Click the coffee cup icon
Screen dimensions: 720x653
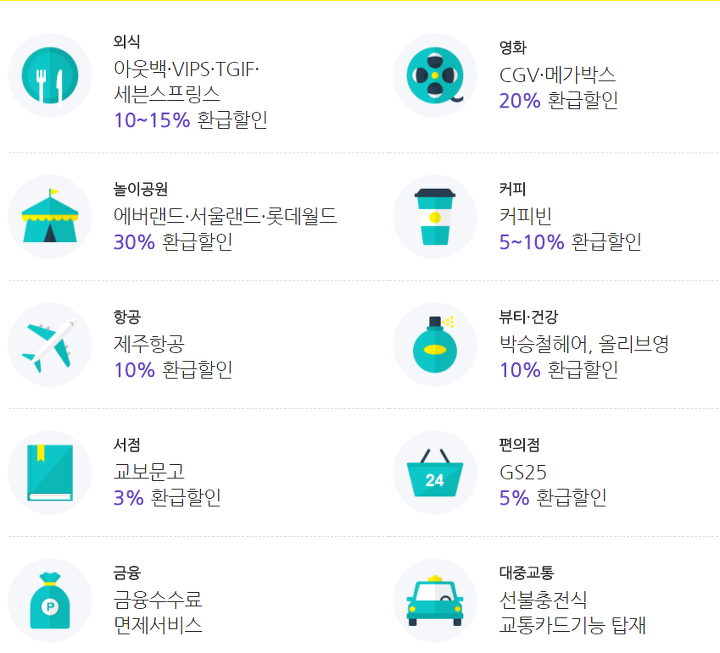pyautogui.click(x=435, y=217)
